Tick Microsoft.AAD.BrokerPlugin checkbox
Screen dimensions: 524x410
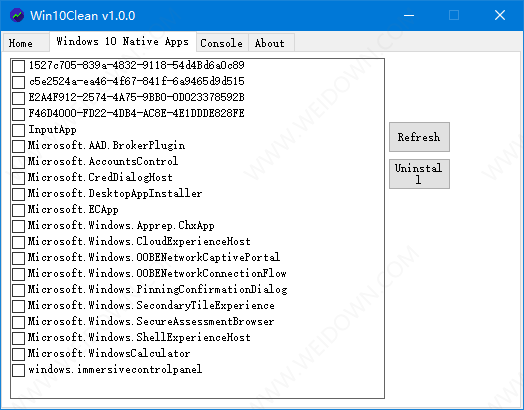(18, 146)
